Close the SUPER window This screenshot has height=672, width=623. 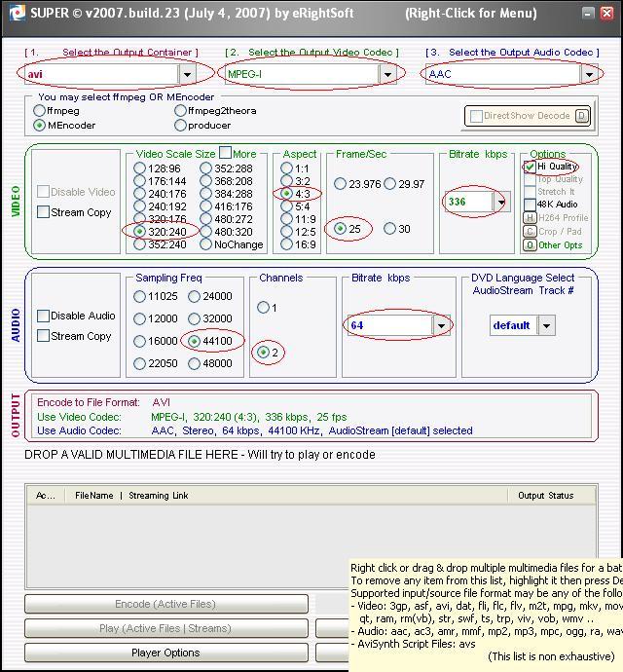coord(606,13)
